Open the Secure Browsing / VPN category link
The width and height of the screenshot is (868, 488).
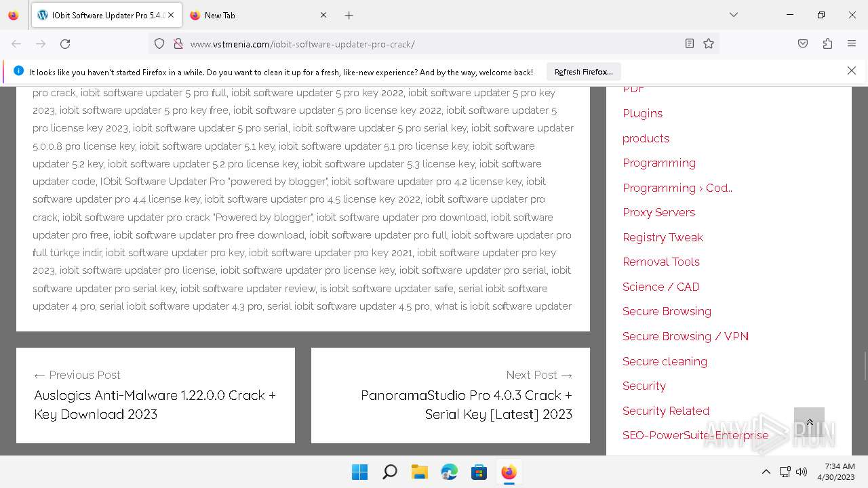pos(686,336)
